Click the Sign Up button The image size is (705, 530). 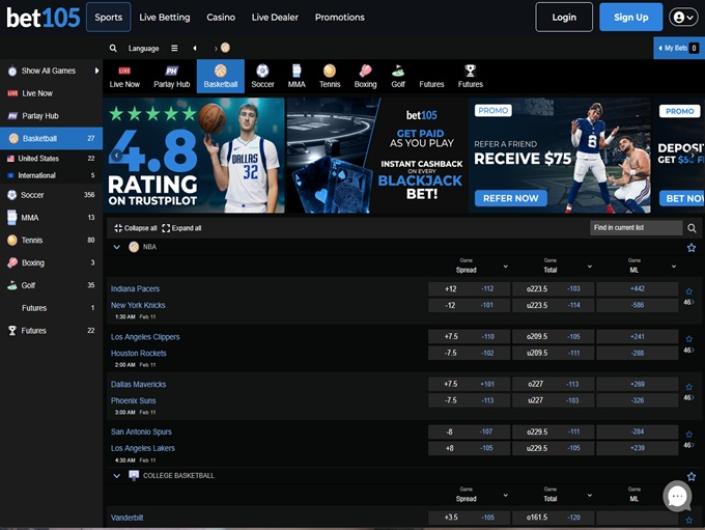point(631,17)
